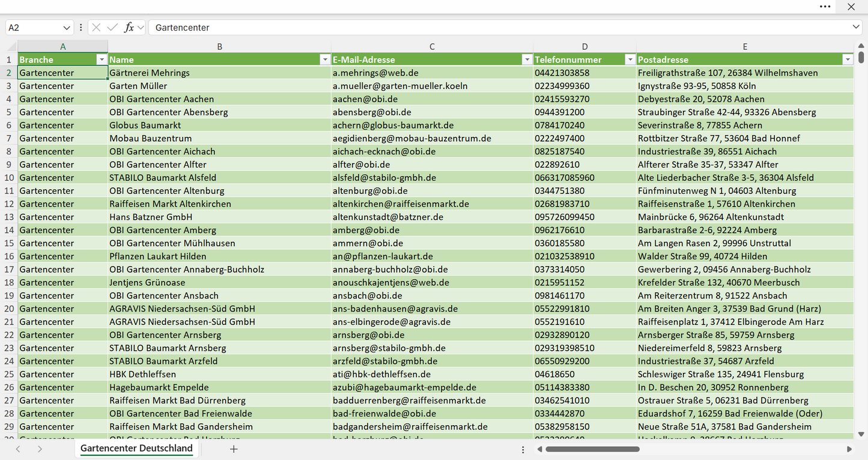Open the Name column filter dropdown

[325, 59]
